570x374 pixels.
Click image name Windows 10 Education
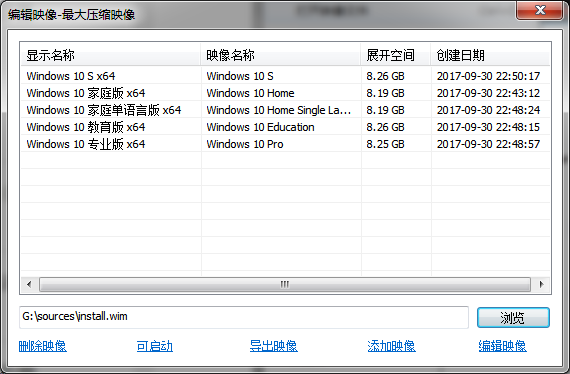pyautogui.click(x=260, y=127)
